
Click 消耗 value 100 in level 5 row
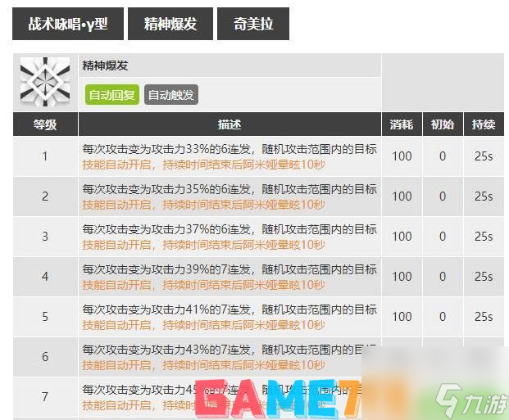[x=402, y=317]
